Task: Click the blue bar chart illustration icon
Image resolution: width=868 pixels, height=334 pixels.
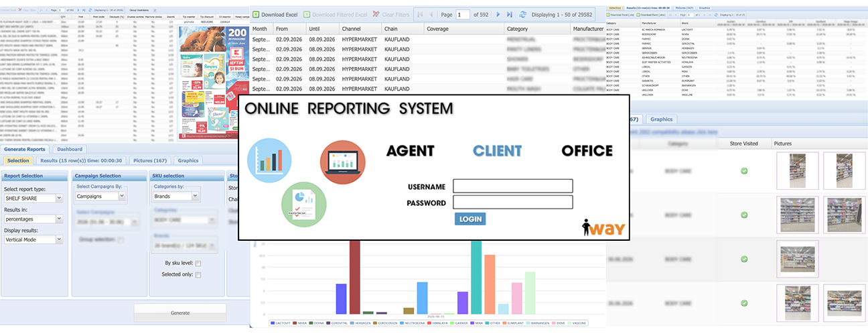Action: point(269,160)
